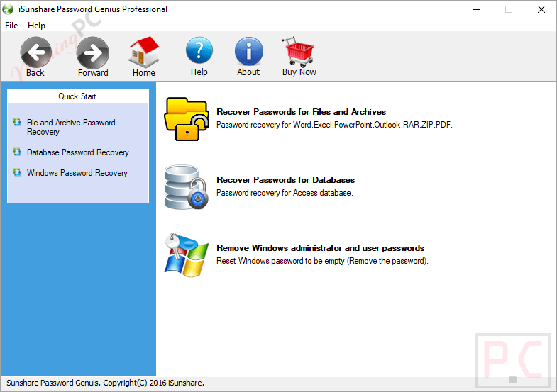This screenshot has height=392, width=557.
Task: Open Recover Passwords for Databases
Action: (x=286, y=180)
